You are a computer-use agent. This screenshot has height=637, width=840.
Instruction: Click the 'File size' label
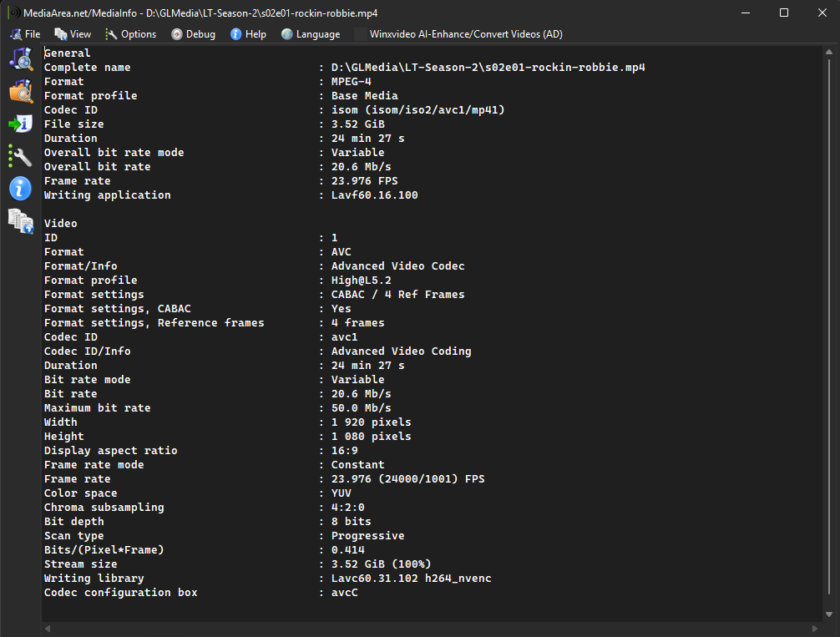click(x=74, y=124)
